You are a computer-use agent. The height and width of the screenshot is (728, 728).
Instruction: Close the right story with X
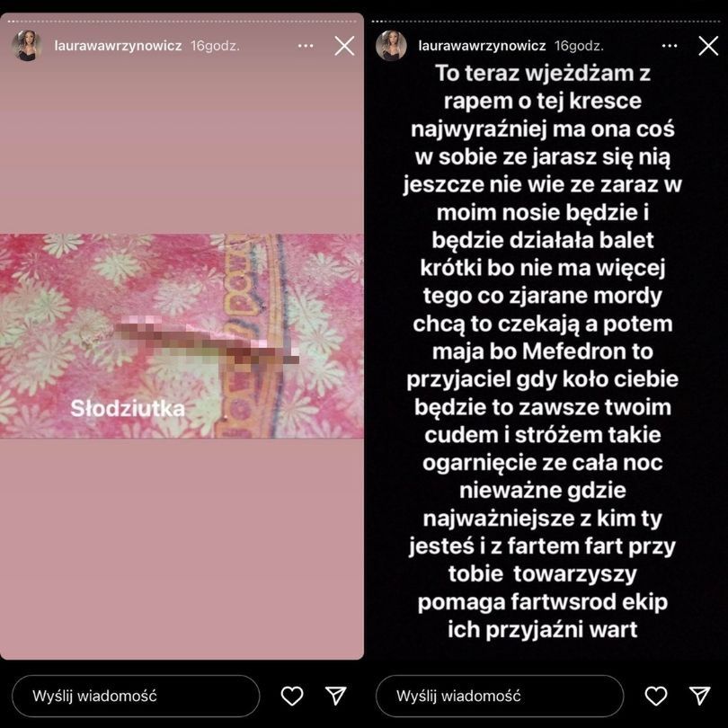click(708, 46)
